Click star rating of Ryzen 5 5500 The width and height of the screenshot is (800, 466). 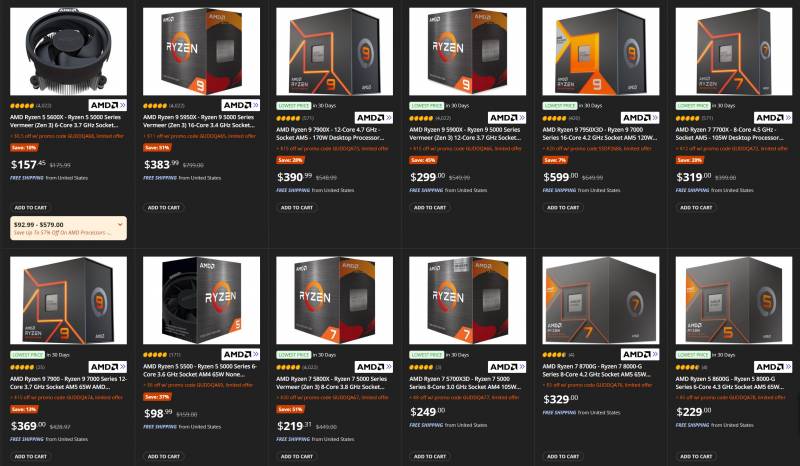155,354
